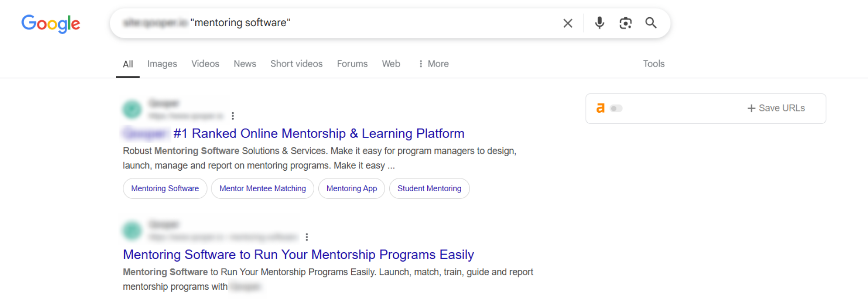Click the Google logo
Viewport: 868px width, 307px height.
(51, 23)
